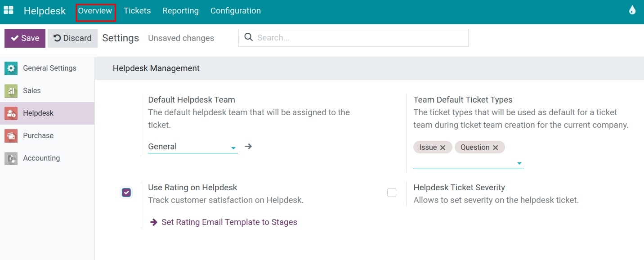Click the Use Rating on Helpdesk label
The height and width of the screenshot is (260, 644).
192,188
